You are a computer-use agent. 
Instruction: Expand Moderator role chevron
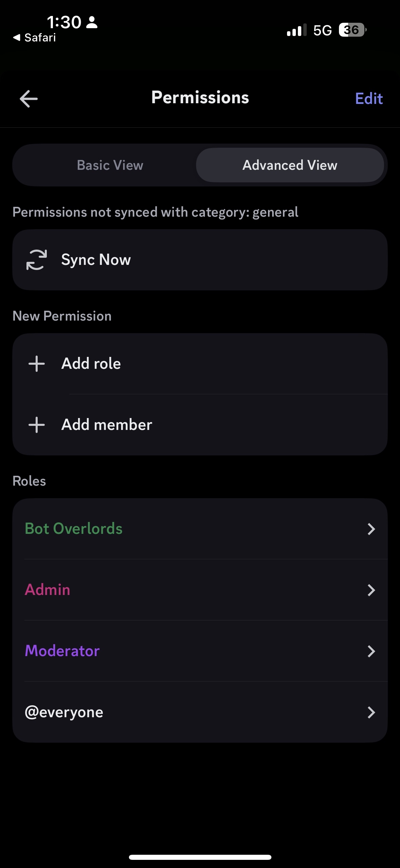click(372, 651)
